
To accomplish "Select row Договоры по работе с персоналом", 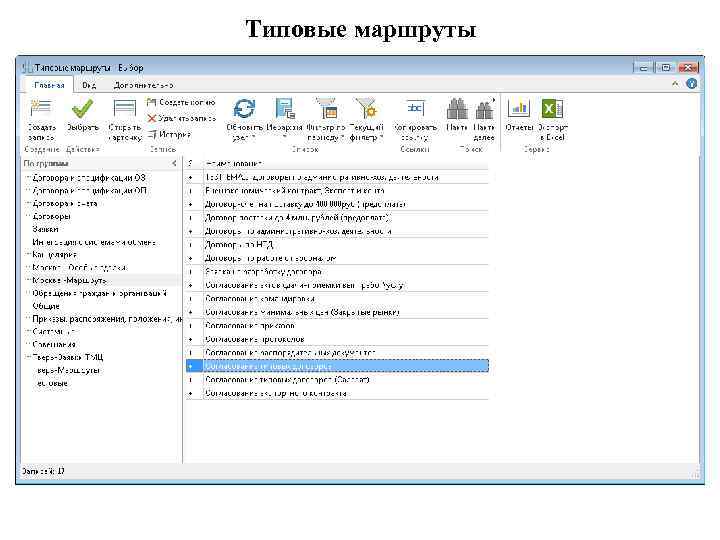I will coord(338,258).
